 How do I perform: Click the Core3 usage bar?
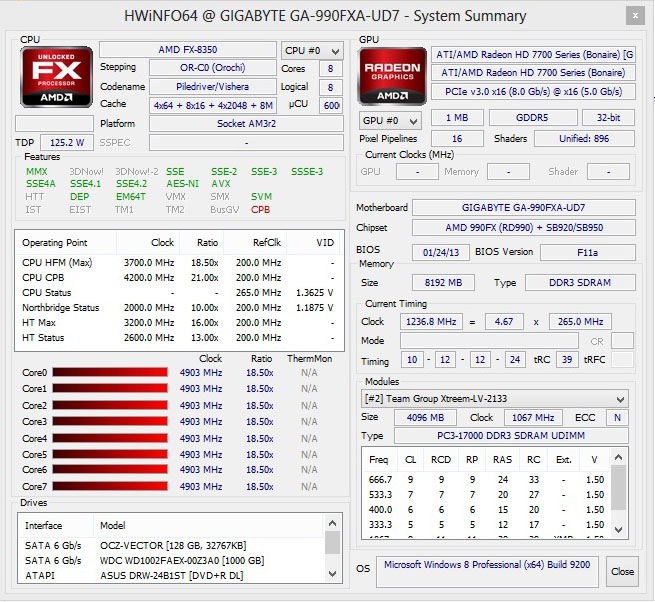point(110,421)
